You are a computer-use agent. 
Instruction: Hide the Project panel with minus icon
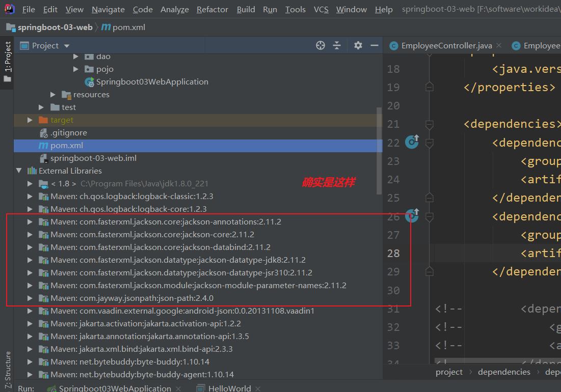click(374, 45)
